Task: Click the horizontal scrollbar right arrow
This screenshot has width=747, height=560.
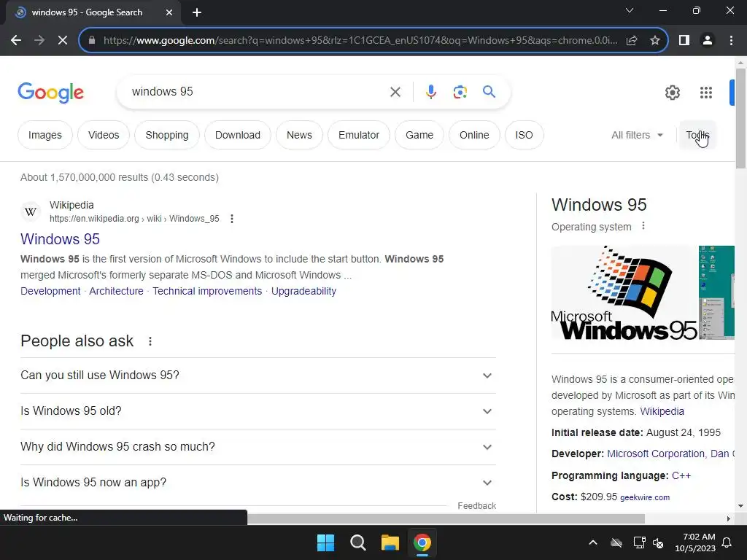Action: tap(729, 518)
